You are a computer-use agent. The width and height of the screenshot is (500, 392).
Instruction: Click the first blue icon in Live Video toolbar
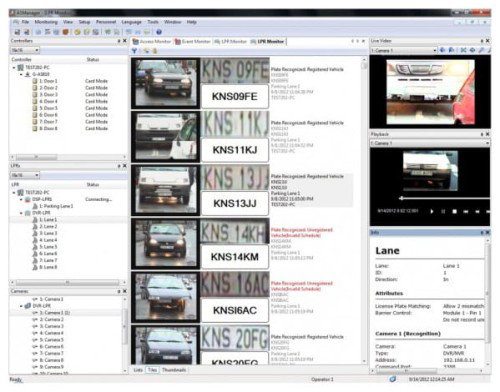pos(443,50)
